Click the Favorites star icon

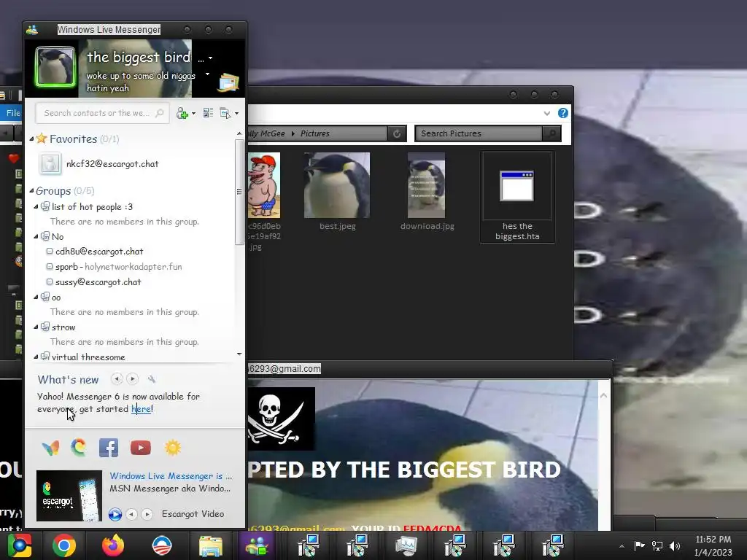tap(42, 139)
